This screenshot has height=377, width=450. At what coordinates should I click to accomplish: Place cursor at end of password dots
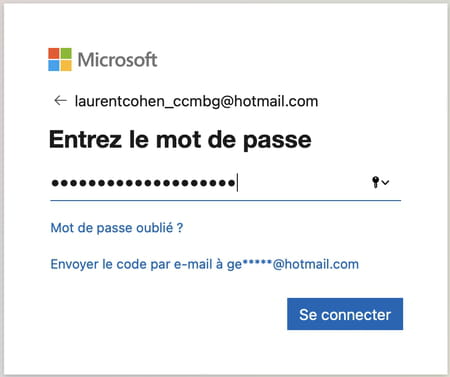237,183
